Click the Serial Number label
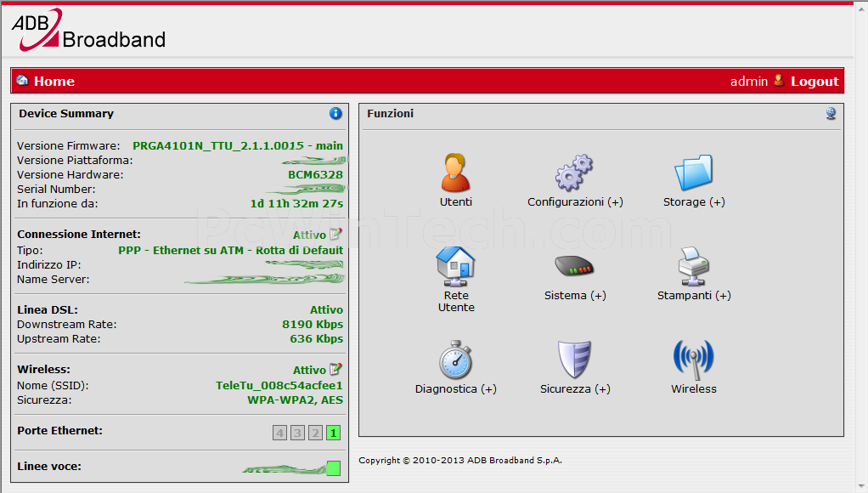This screenshot has height=493, width=868. (56, 189)
